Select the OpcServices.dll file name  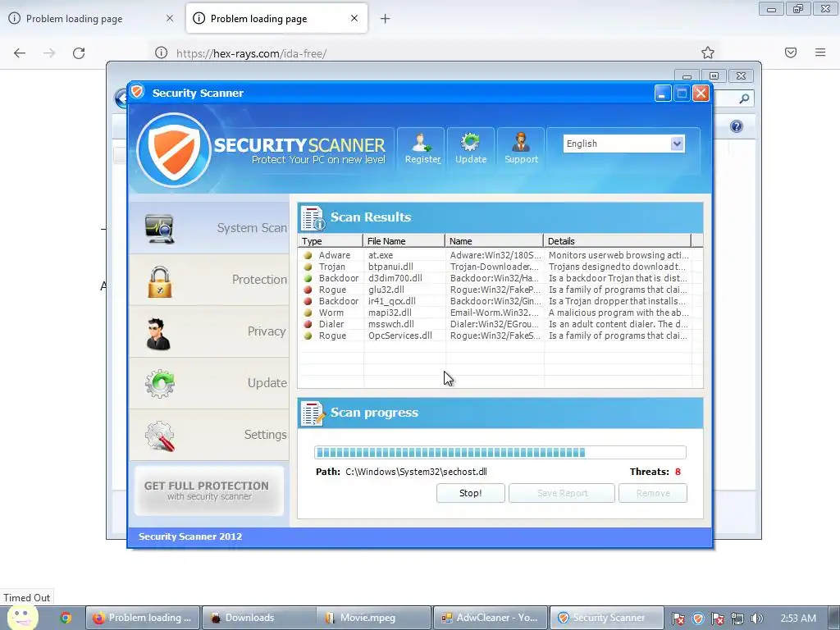[400, 336]
